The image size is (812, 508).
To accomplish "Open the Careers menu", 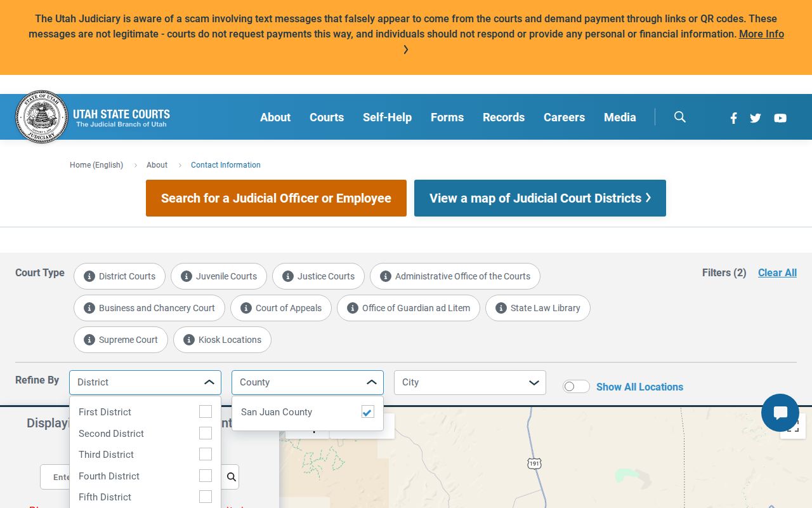I will point(564,117).
